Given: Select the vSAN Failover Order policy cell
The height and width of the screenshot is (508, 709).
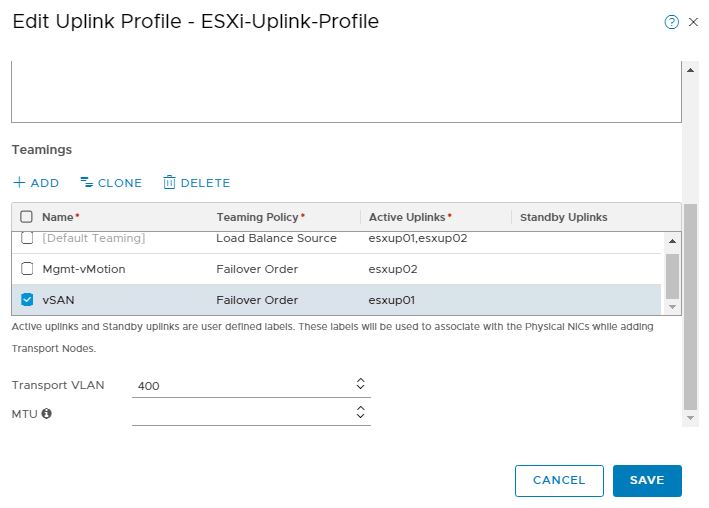Looking at the screenshot, I should pos(257,299).
